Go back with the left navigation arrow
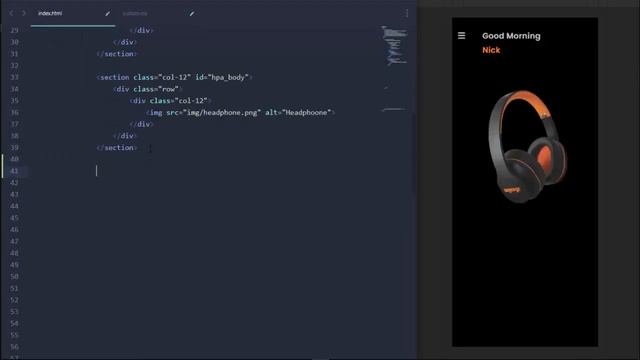 pyautogui.click(x=11, y=13)
